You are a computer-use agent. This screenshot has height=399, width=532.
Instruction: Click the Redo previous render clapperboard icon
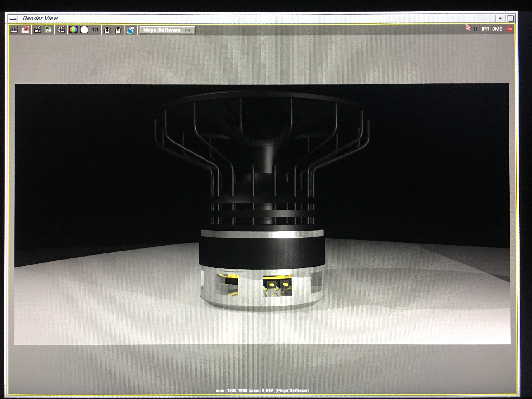coord(14,30)
